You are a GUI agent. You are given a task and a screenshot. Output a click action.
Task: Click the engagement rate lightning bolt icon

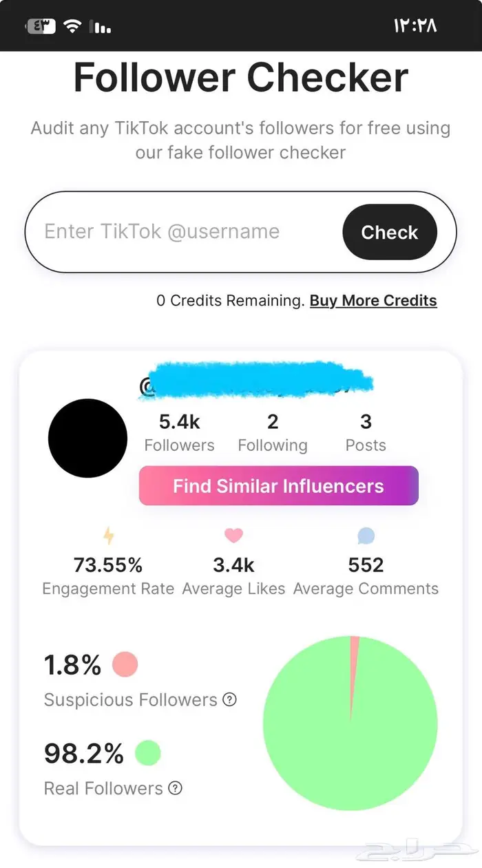(x=108, y=535)
